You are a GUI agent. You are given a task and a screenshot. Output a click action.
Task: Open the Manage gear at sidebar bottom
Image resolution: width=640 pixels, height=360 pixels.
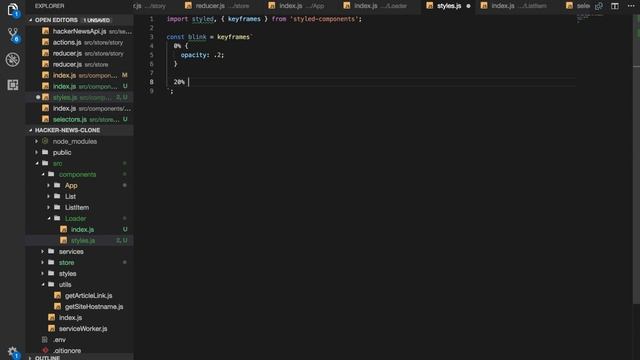click(x=13, y=353)
